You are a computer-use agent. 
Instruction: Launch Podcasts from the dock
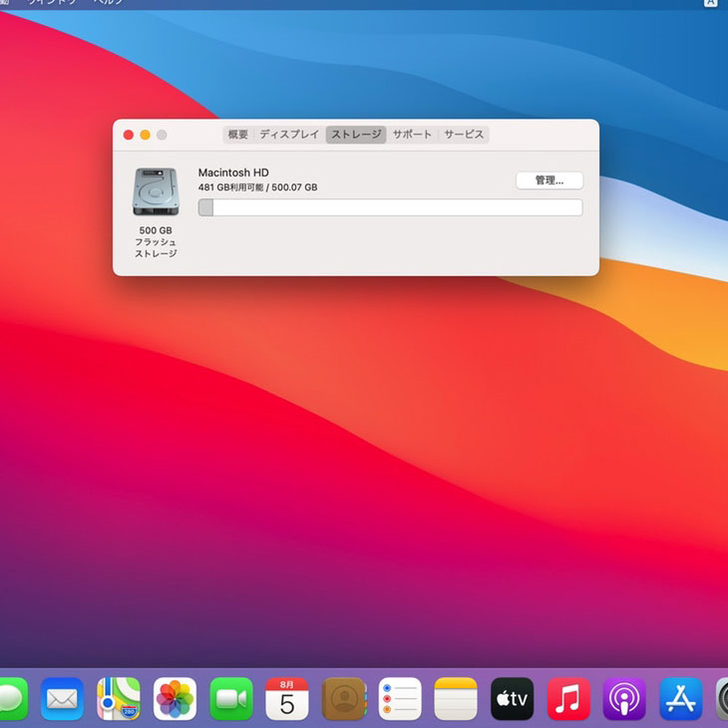point(624,698)
